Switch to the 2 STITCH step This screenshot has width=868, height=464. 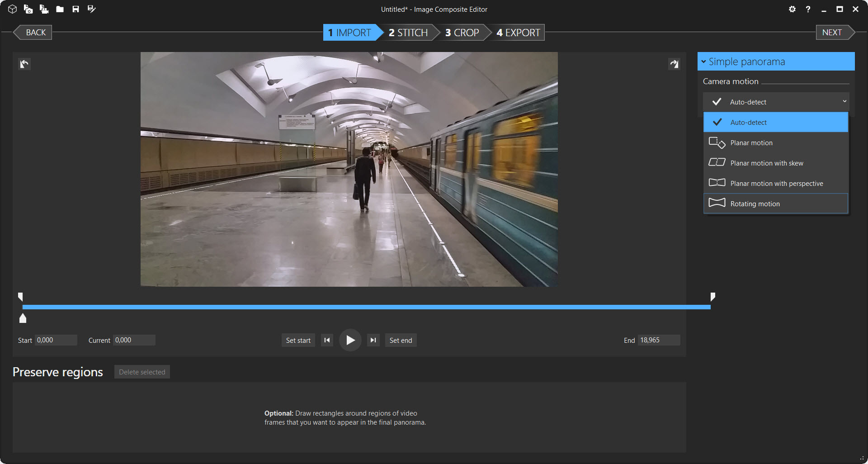pyautogui.click(x=408, y=33)
